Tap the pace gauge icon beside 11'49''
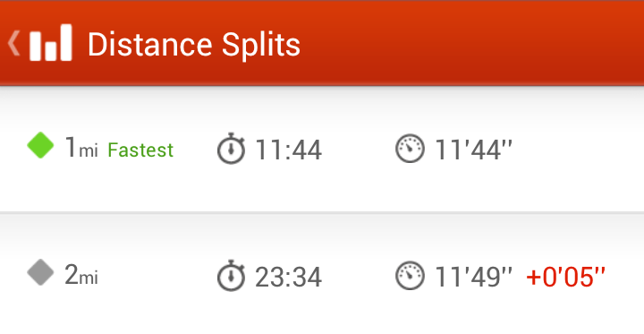This screenshot has width=644, height=334. (x=410, y=276)
